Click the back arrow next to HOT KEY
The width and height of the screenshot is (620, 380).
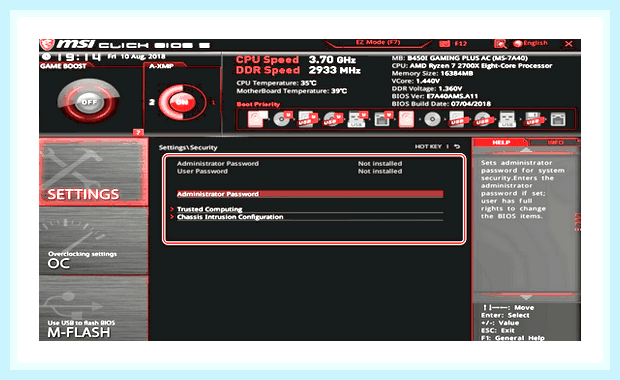[457, 147]
